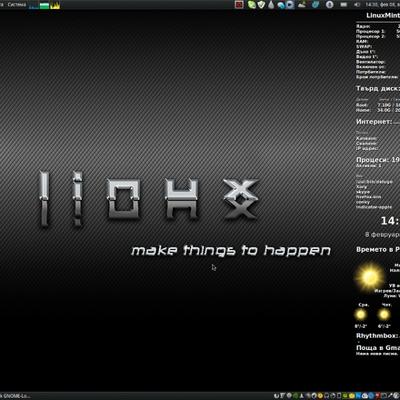Click the teal checkmark tray icon

pos(315,4)
